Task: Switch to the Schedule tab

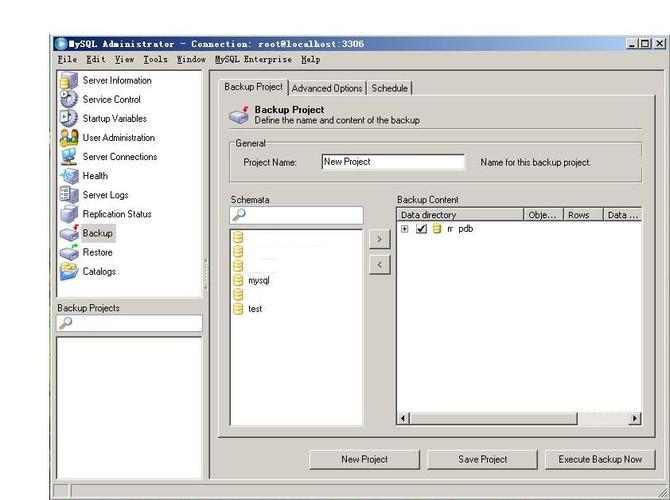Action: coord(390,88)
